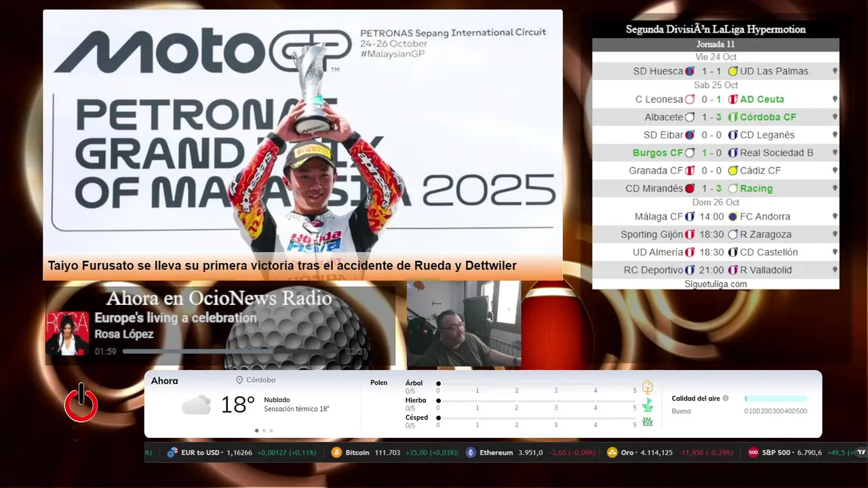Viewport: 868px width, 488px height.
Task: Click the cloudy weather icon
Action: [x=196, y=405]
